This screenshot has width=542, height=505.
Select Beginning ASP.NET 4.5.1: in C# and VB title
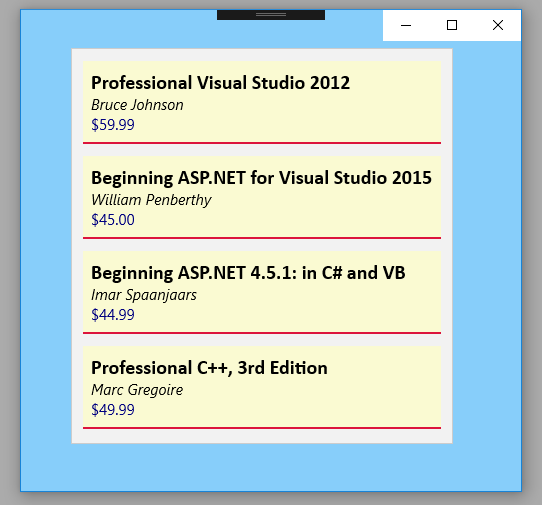tap(248, 273)
